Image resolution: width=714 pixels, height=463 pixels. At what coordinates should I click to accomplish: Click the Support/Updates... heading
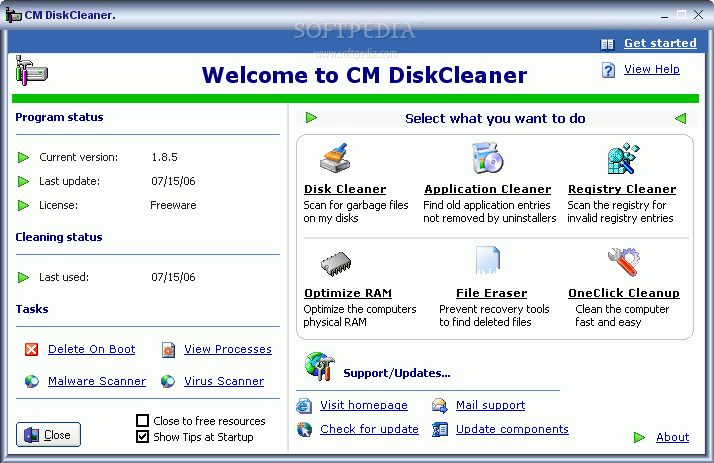coord(397,373)
